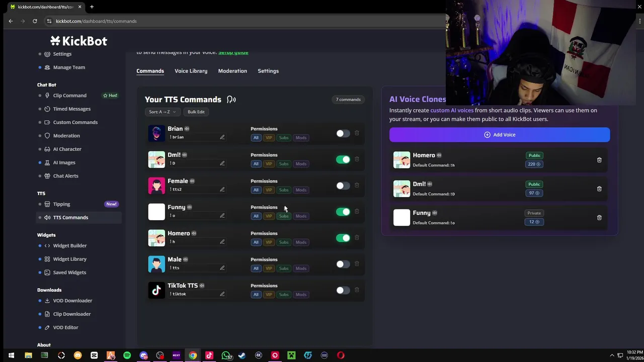Image resolution: width=644 pixels, height=362 pixels.
Task: Show hidden system tray icons
Action: 612,355
